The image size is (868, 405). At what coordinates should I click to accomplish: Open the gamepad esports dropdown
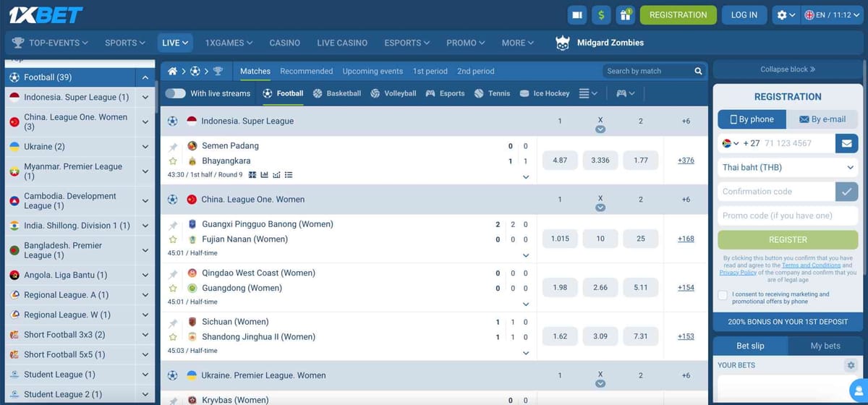(x=626, y=93)
